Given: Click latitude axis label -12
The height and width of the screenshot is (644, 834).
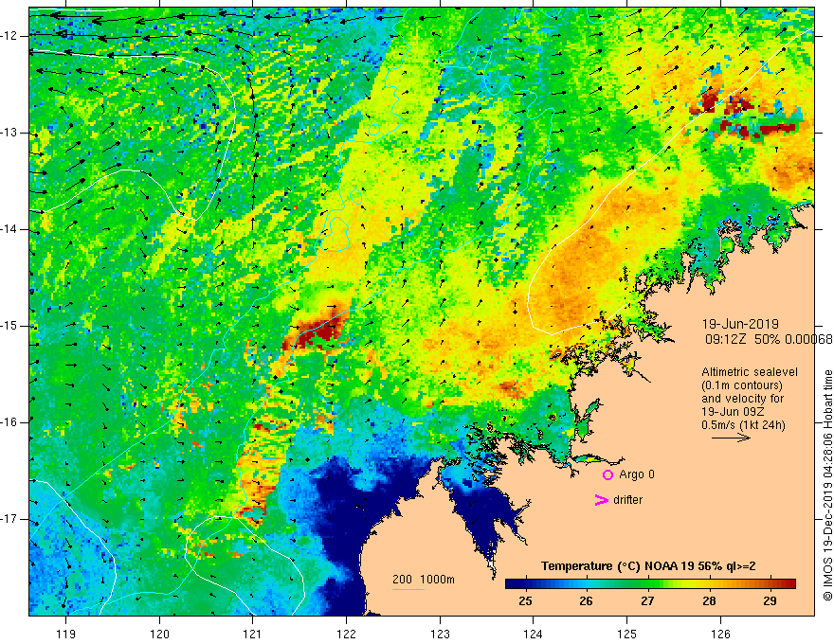Looking at the screenshot, I should (9, 36).
